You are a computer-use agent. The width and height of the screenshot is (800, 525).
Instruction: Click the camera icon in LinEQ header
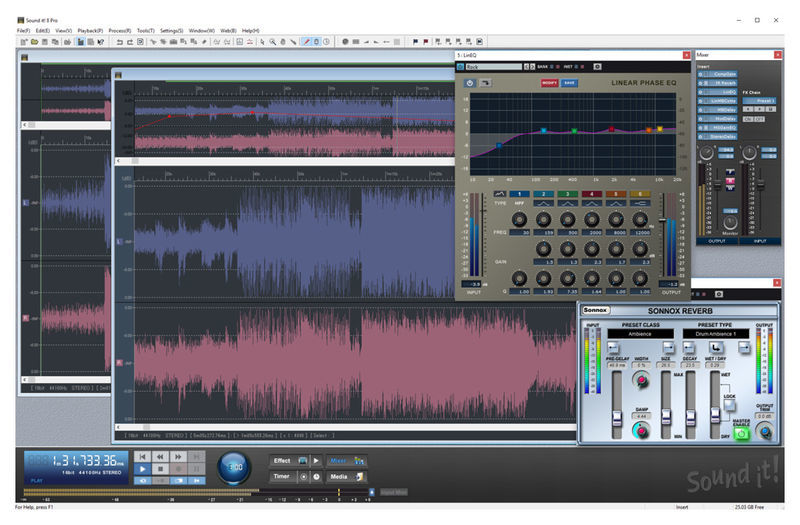click(x=597, y=67)
